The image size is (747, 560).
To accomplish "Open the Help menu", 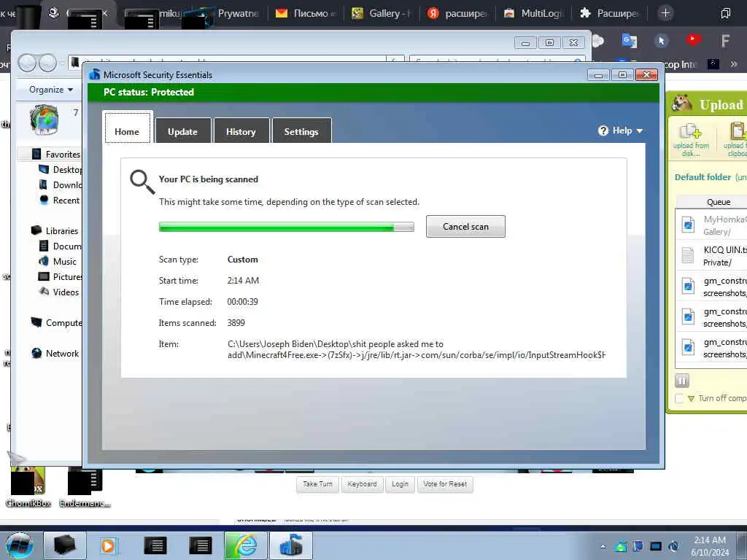I will click(x=620, y=131).
